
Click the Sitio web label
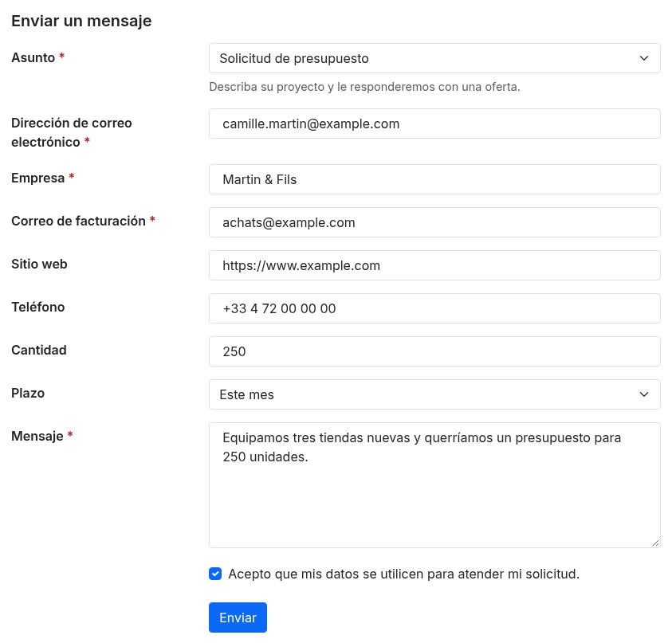point(39,264)
